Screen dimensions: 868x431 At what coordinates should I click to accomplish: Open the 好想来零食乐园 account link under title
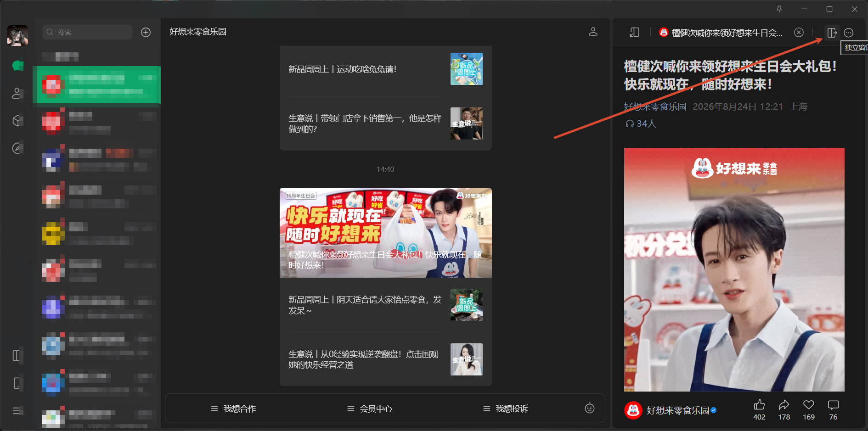[x=655, y=106]
